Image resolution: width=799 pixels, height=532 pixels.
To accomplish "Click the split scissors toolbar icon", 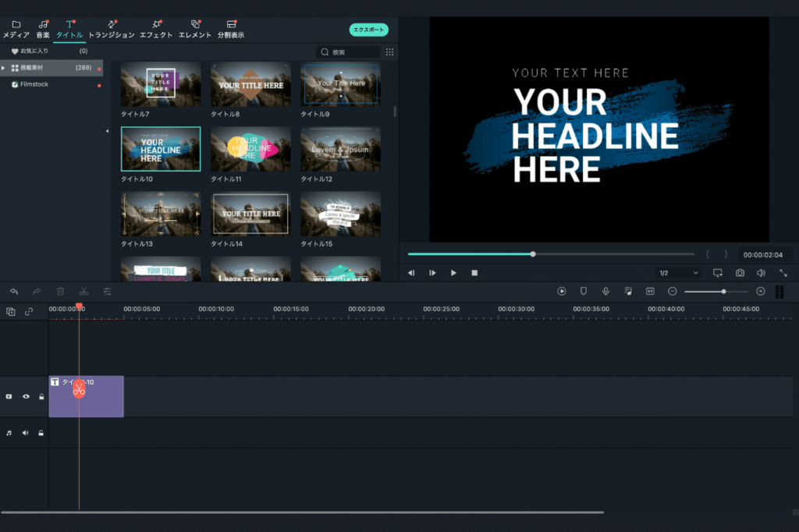I will [83, 292].
